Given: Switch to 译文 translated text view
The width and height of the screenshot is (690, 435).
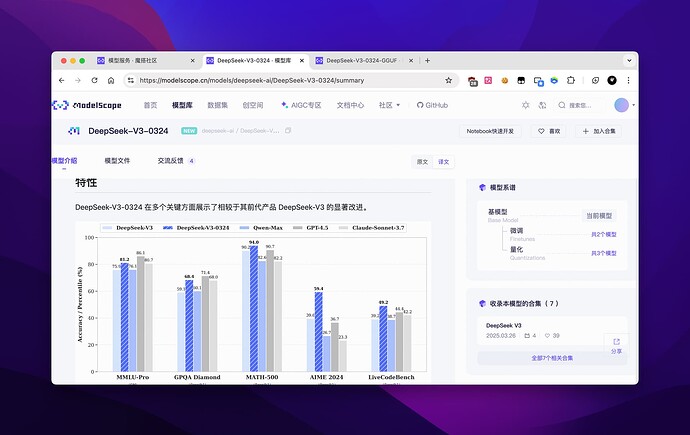Looking at the screenshot, I should click(444, 162).
